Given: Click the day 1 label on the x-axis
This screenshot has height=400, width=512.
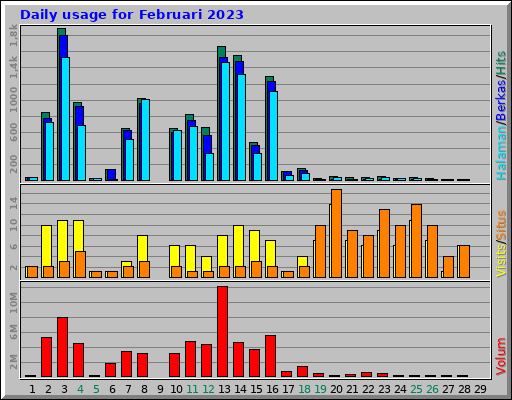Looking at the screenshot, I should click(32, 389).
